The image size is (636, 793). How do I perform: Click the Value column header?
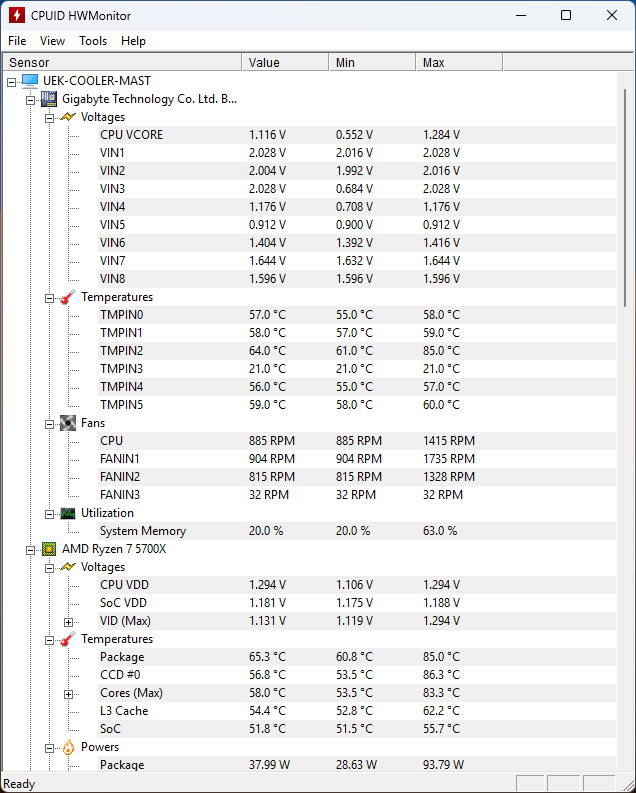click(x=286, y=63)
